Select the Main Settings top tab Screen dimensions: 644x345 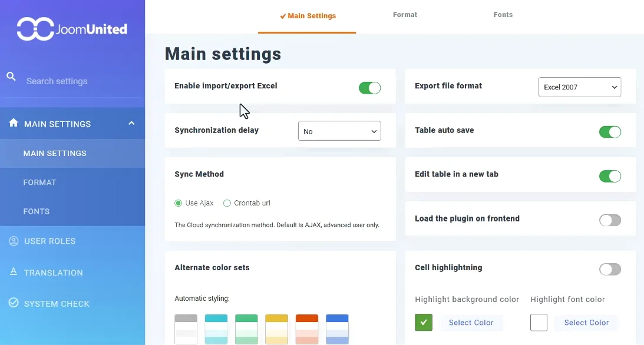click(307, 16)
